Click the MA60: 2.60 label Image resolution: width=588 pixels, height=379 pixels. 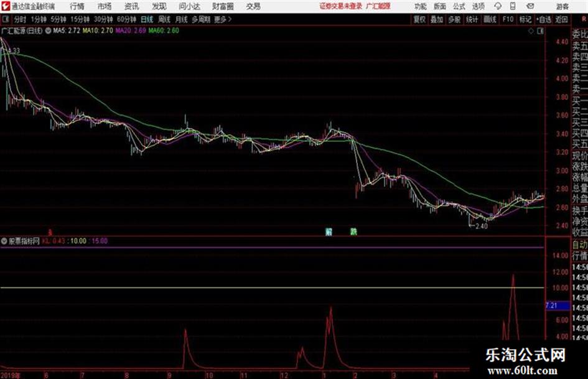click(164, 30)
